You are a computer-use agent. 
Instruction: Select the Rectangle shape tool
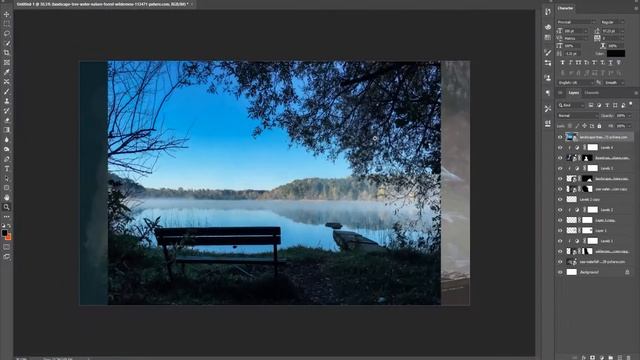[x=7, y=188]
